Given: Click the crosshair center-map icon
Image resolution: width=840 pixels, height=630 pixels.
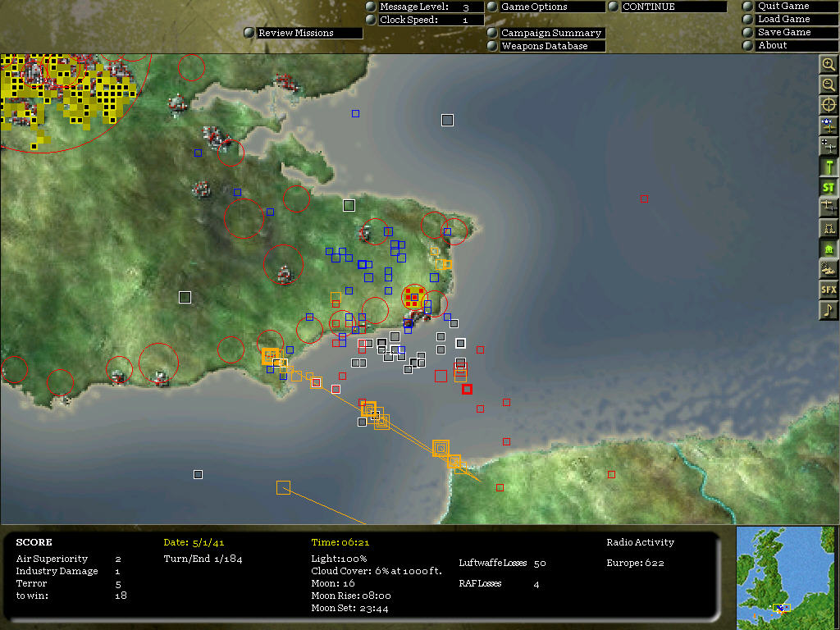Looking at the screenshot, I should 829,105.
